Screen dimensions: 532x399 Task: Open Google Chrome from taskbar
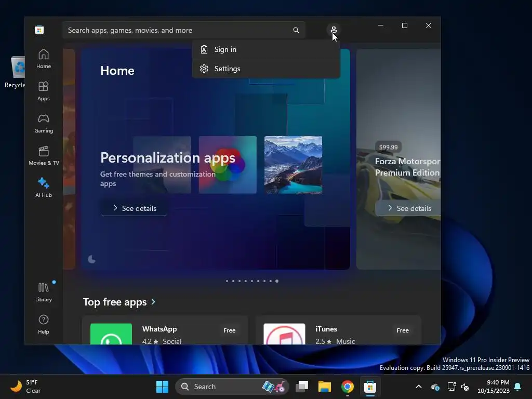click(x=348, y=387)
